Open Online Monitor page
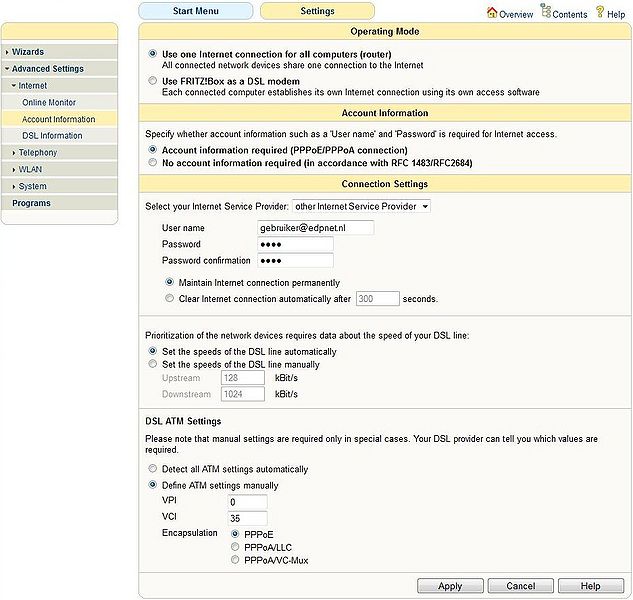Image resolution: width=633 pixels, height=600 pixels. [x=59, y=103]
